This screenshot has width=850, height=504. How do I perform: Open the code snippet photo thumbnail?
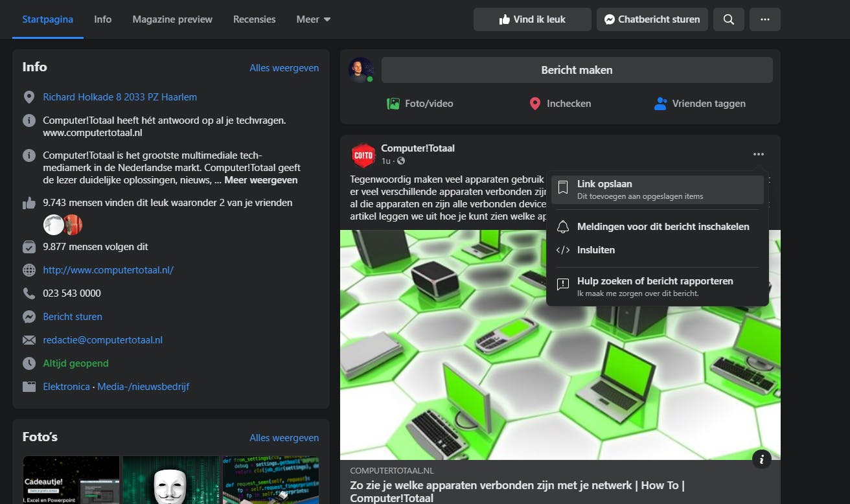tap(271, 480)
